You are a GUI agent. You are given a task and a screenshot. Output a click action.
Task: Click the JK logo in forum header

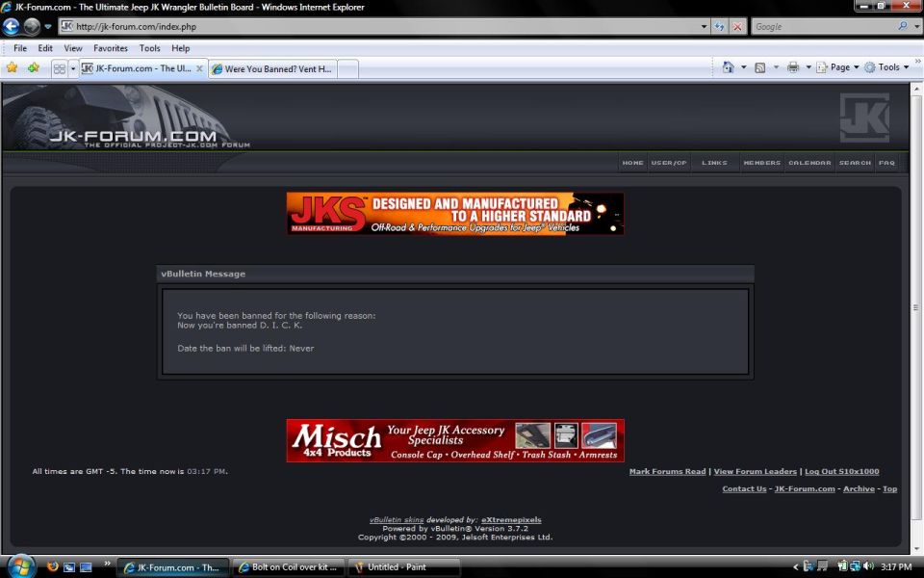(x=864, y=118)
